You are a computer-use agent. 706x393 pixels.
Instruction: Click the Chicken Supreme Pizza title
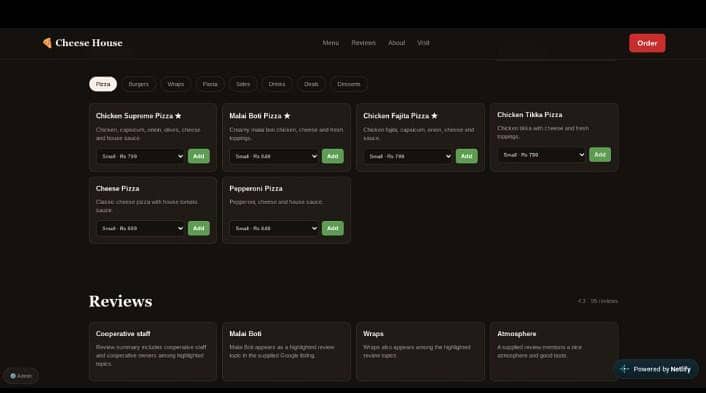pos(134,116)
